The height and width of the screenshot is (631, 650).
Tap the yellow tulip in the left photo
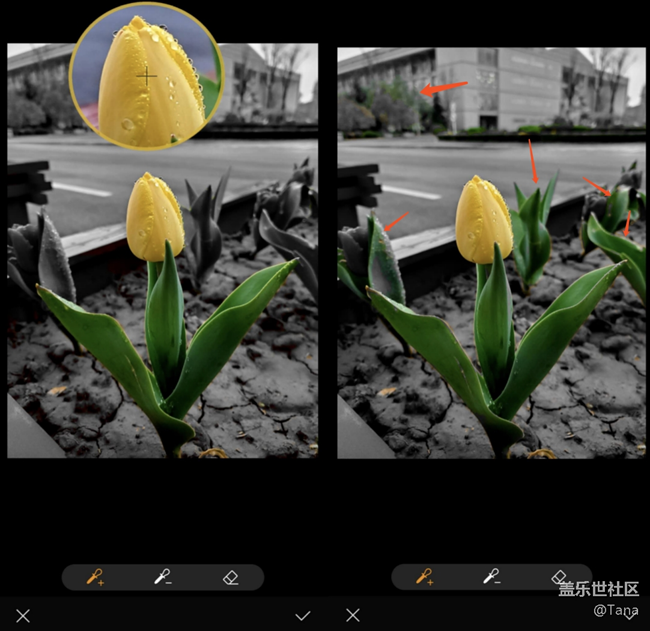click(x=155, y=217)
